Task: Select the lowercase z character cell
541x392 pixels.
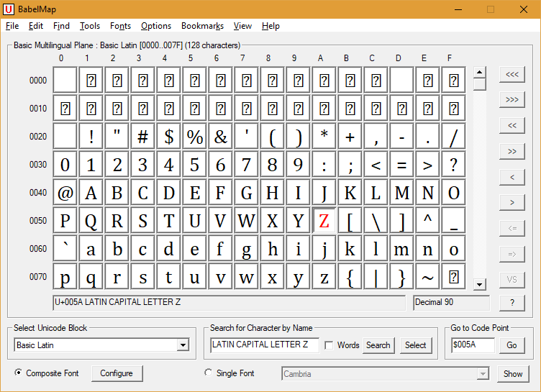Action: click(x=324, y=277)
